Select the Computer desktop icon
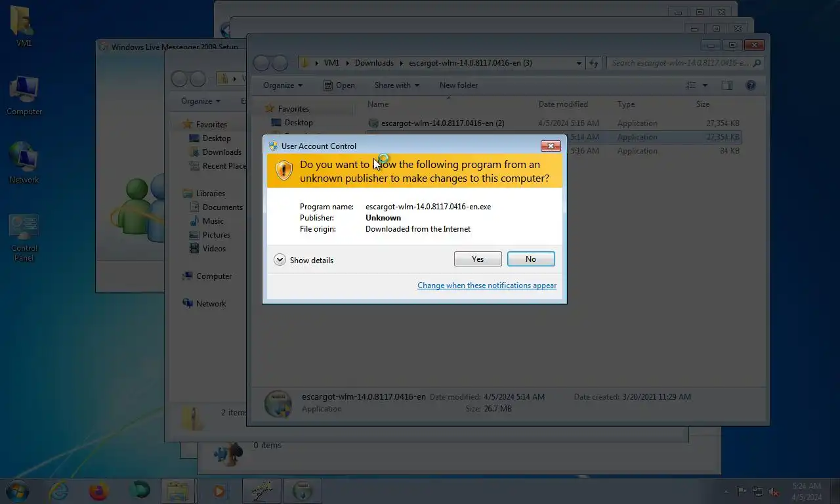This screenshot has height=504, width=840. pos(24,95)
